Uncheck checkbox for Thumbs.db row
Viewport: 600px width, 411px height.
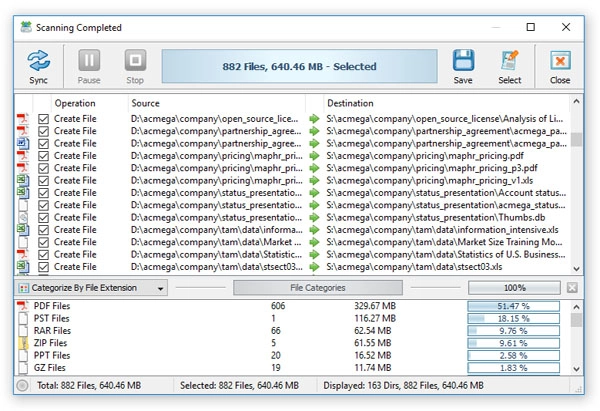point(44,217)
